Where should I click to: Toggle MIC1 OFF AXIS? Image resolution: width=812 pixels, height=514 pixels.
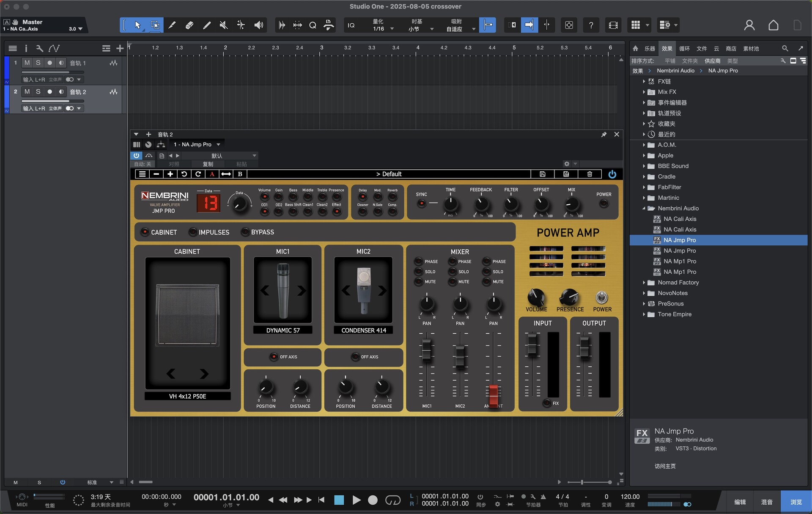point(274,357)
